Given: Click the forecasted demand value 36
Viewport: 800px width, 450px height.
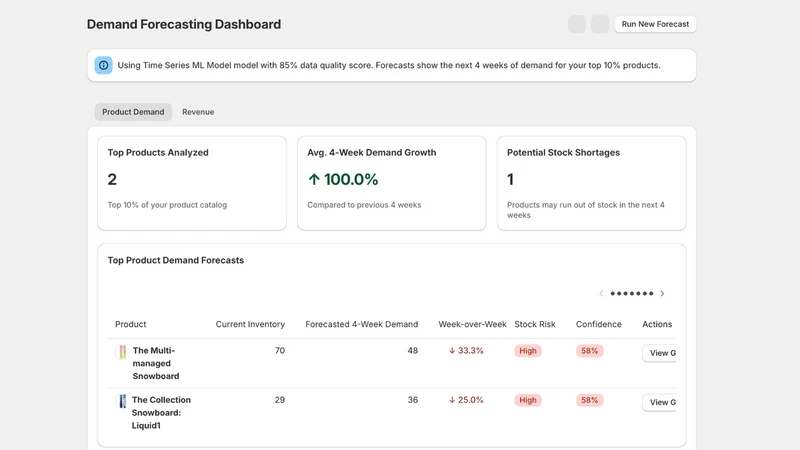Looking at the screenshot, I should click(x=413, y=400).
